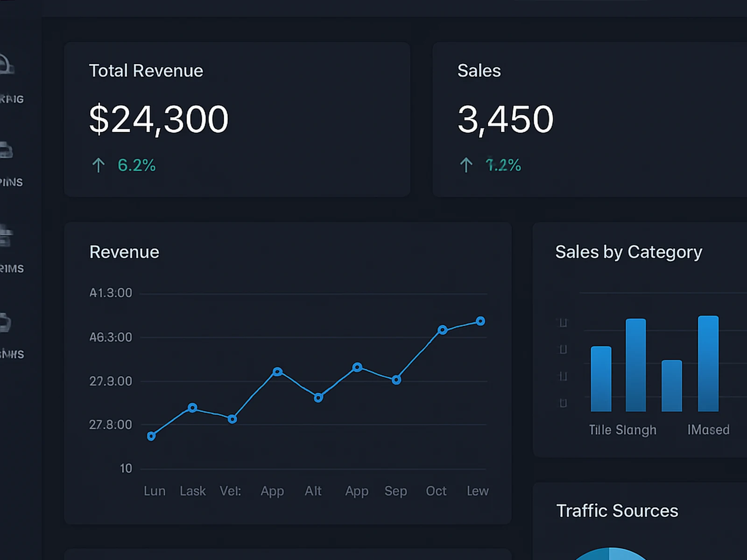Select the Revenue data point above Oct
The height and width of the screenshot is (560, 747).
pos(443,330)
